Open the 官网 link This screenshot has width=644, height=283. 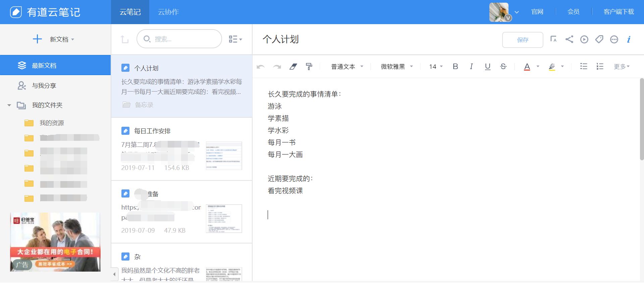point(537,12)
